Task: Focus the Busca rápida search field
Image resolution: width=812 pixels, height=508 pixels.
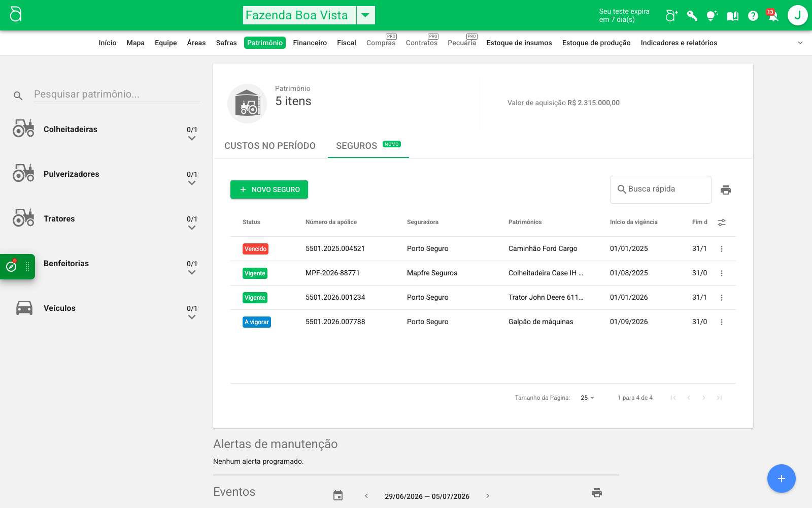Action: [x=660, y=189]
